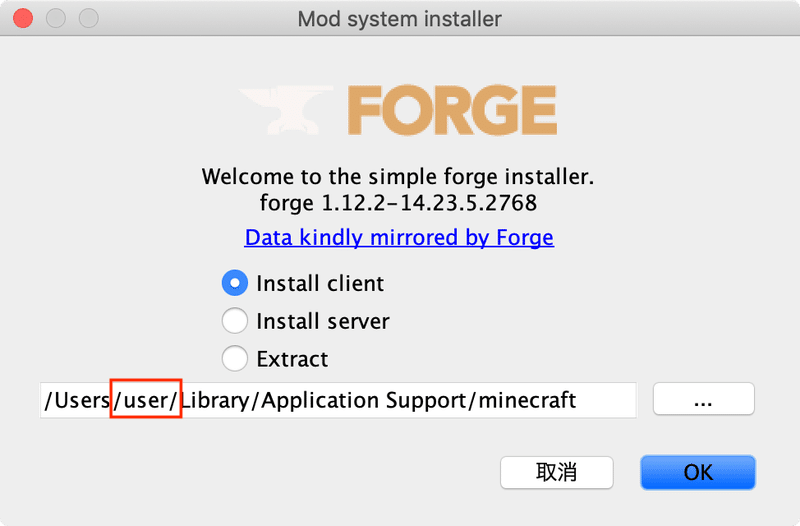Click the Forge anvil logo icon

(x=288, y=111)
